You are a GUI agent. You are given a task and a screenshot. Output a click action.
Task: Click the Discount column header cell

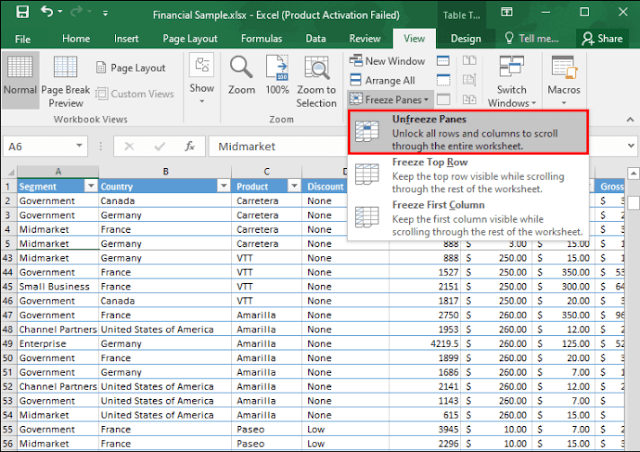click(x=325, y=186)
